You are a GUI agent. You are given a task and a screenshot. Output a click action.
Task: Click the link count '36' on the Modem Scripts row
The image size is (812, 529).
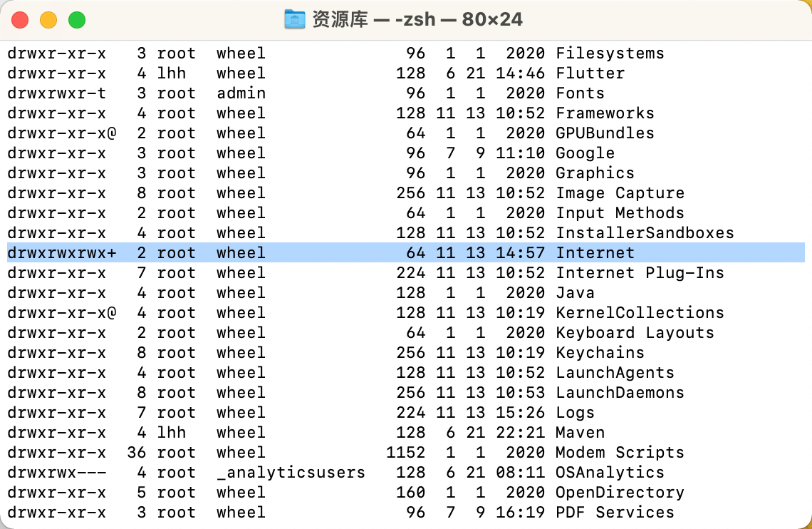tap(137, 453)
